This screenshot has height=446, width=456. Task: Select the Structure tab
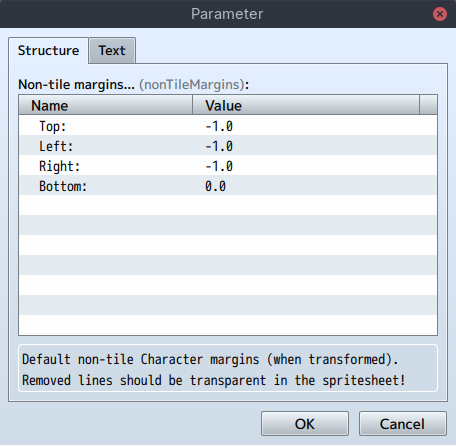pos(48,50)
